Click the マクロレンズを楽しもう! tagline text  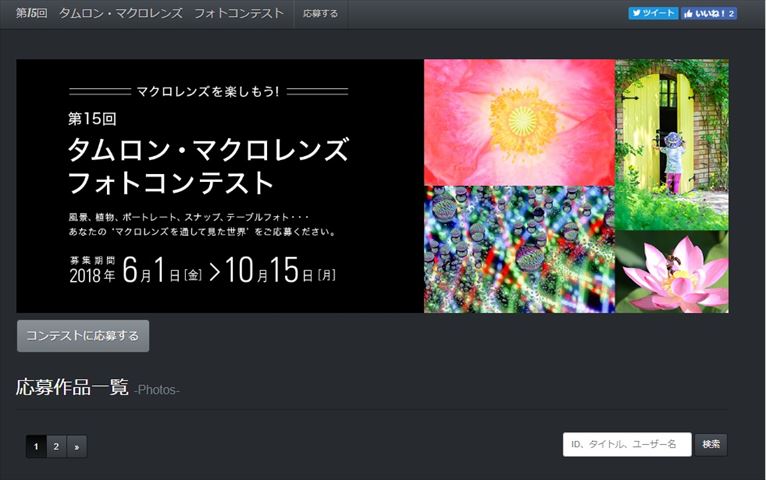pos(208,91)
